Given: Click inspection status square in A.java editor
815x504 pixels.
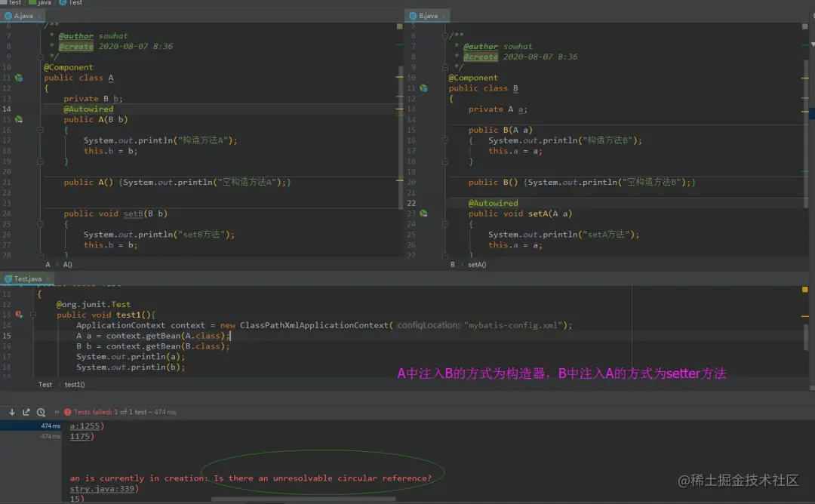Looking at the screenshot, I should pyautogui.click(x=400, y=26).
